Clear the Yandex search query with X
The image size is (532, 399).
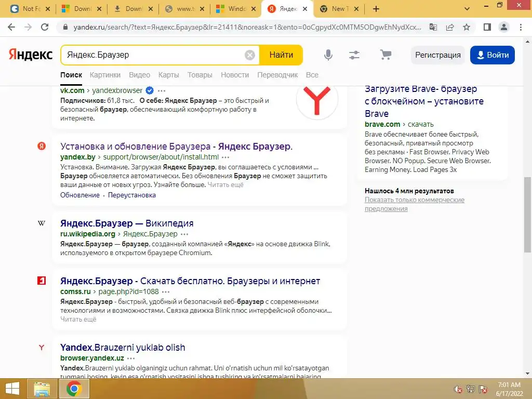coord(250,55)
